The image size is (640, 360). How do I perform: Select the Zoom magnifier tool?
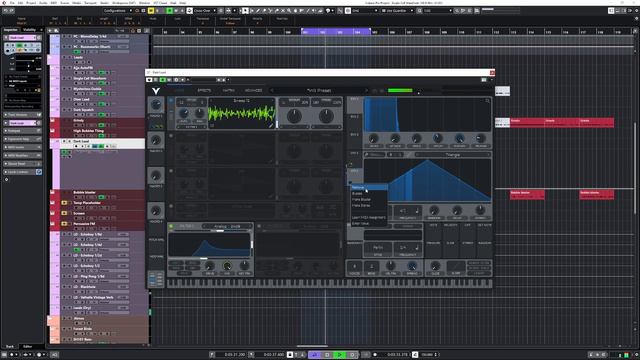(289, 11)
